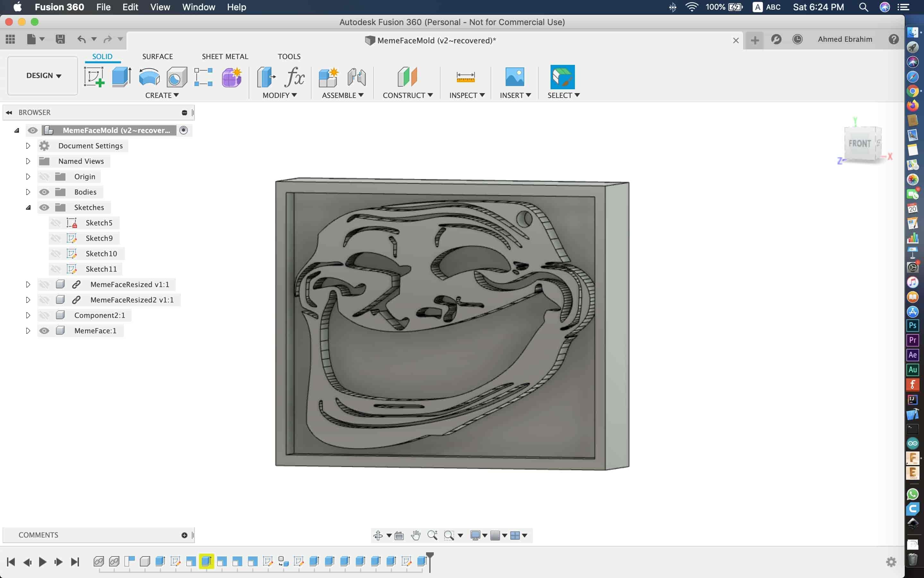Click the Insert image icon

515,77
